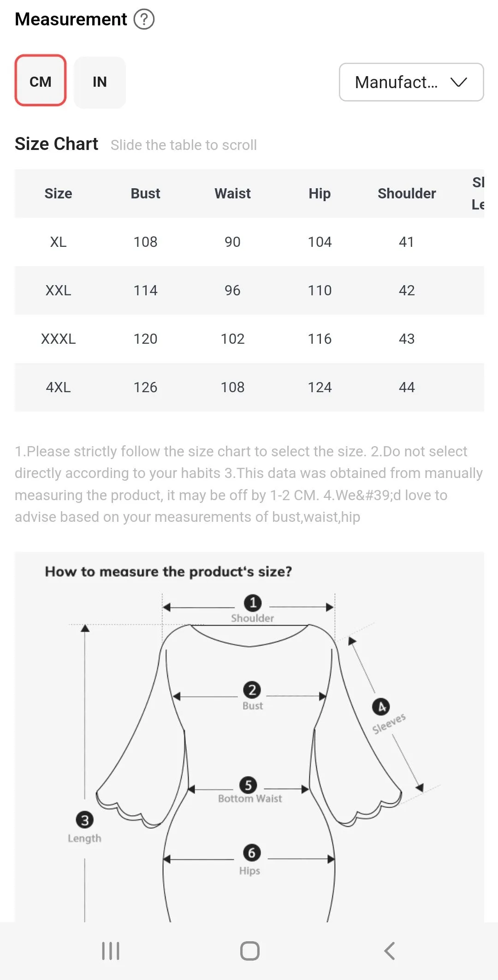498x980 pixels.
Task: Tap the Measurement help question mark icon
Action: coord(144,19)
